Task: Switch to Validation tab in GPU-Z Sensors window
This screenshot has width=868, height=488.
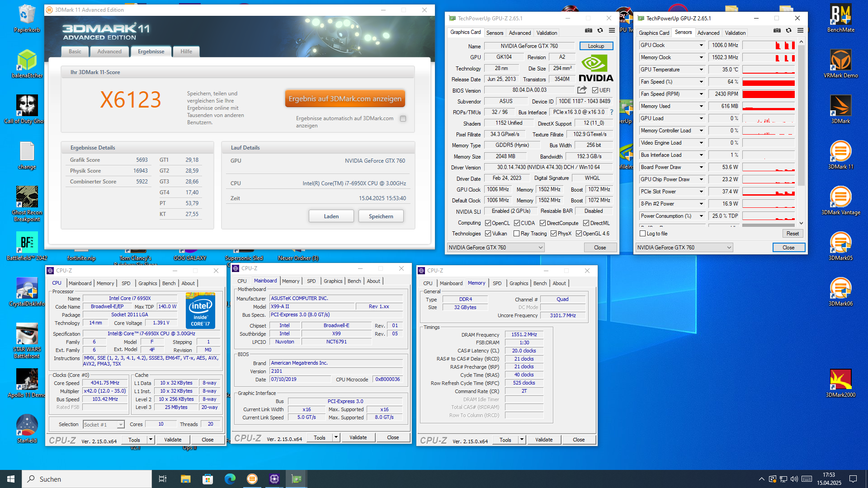Action: tap(735, 33)
